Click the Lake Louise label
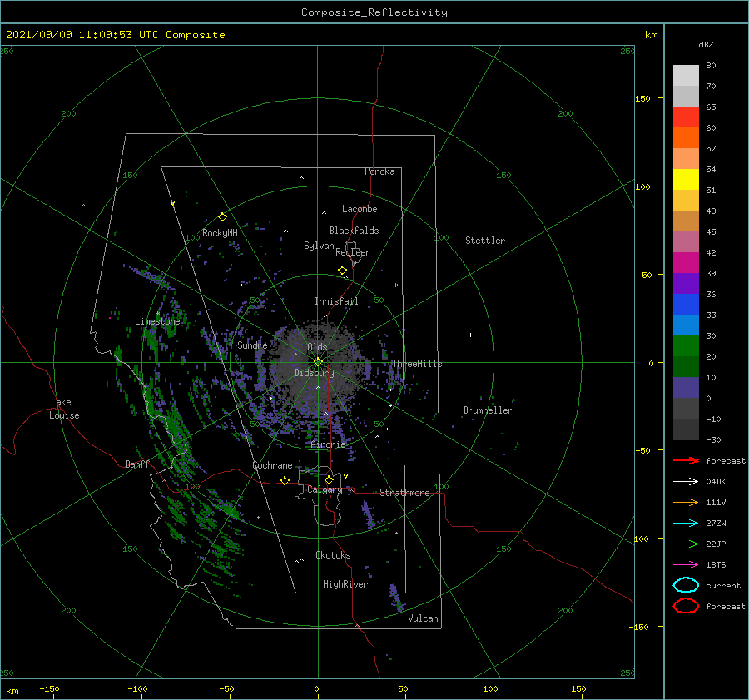749x700 pixels. click(x=64, y=409)
